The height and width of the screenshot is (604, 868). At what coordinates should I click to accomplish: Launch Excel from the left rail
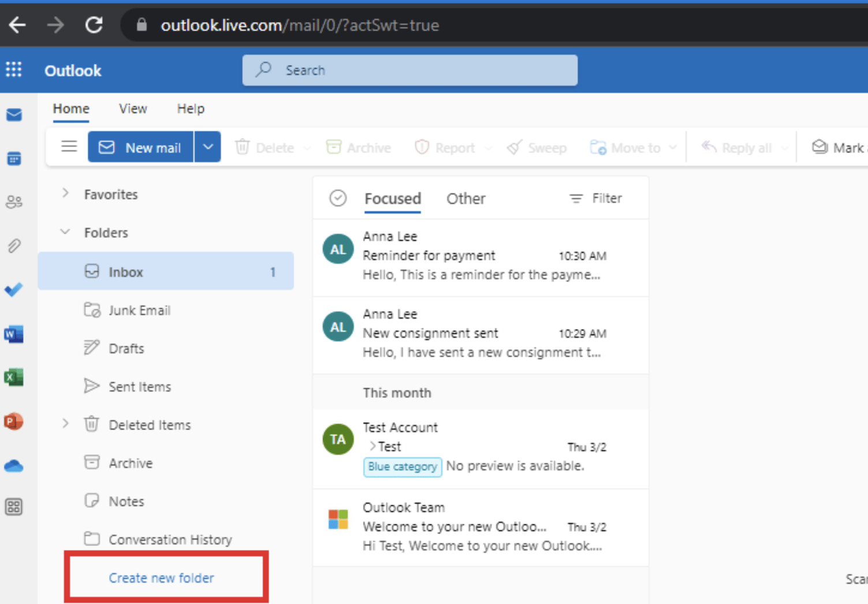click(14, 377)
